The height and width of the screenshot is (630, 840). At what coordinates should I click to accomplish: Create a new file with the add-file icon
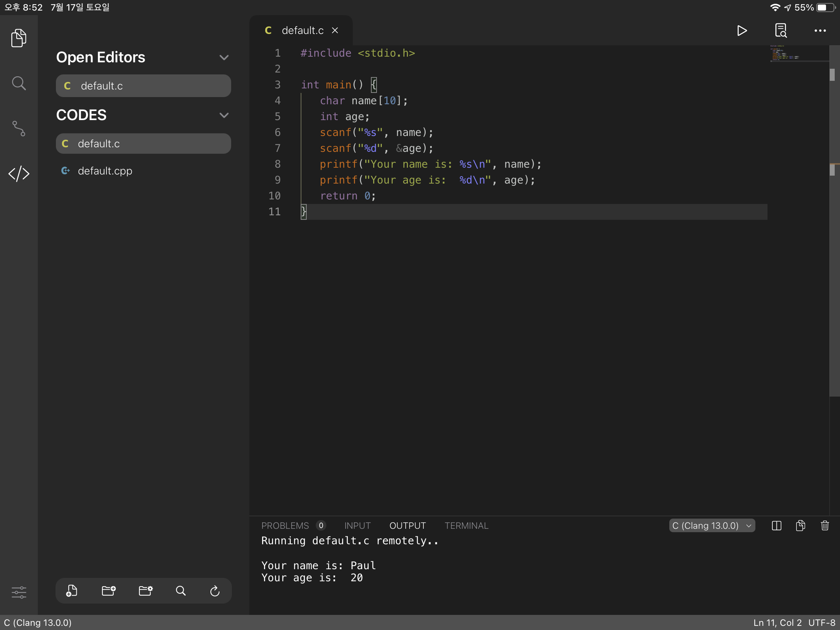click(x=72, y=590)
